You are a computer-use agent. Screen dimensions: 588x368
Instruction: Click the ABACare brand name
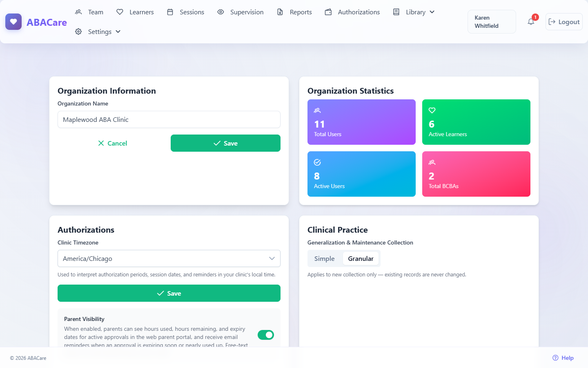[47, 22]
